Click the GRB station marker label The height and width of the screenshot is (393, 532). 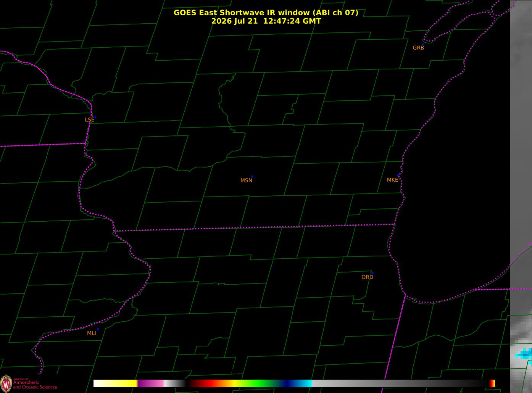click(x=418, y=48)
